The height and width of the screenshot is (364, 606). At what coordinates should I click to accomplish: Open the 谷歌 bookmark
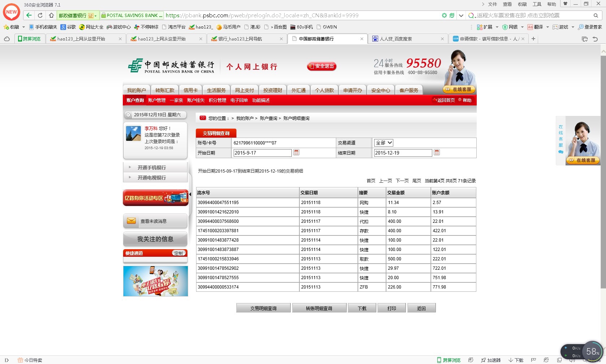tap(68, 27)
